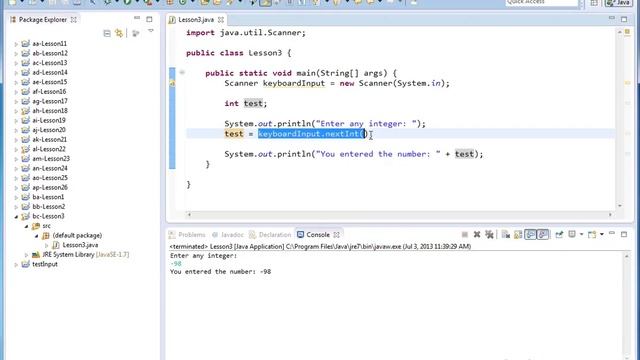Switch to the Declaration tab
The height and width of the screenshot is (360, 640).
point(270,235)
